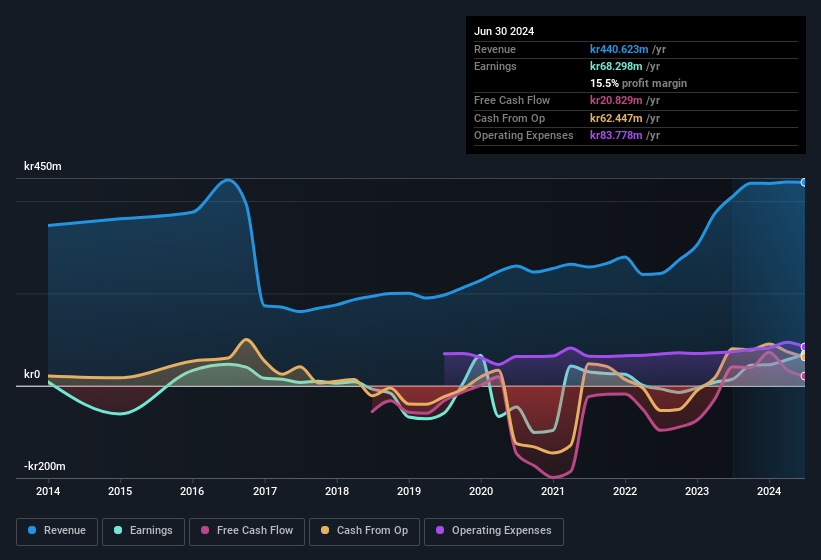Click the kr83.778m operating expenses value

coord(616,136)
